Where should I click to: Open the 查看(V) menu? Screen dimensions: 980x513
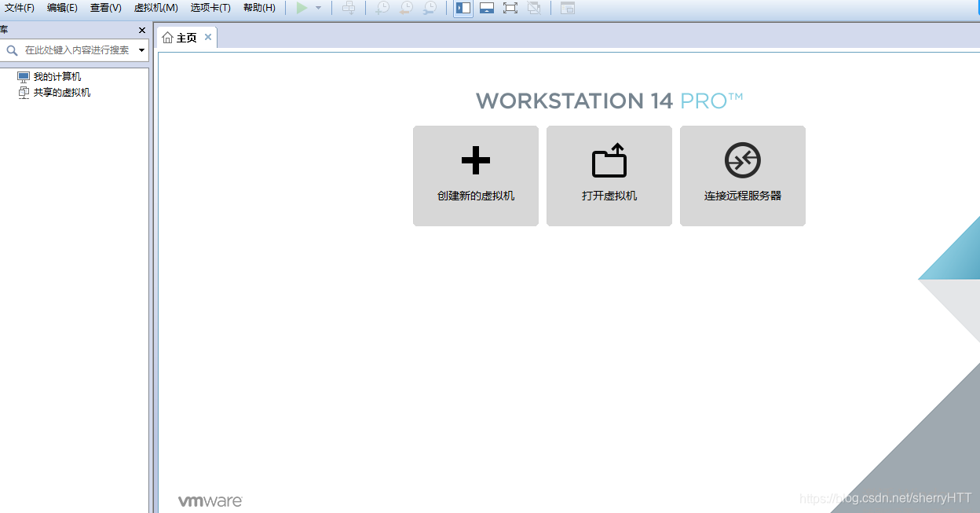coord(105,8)
